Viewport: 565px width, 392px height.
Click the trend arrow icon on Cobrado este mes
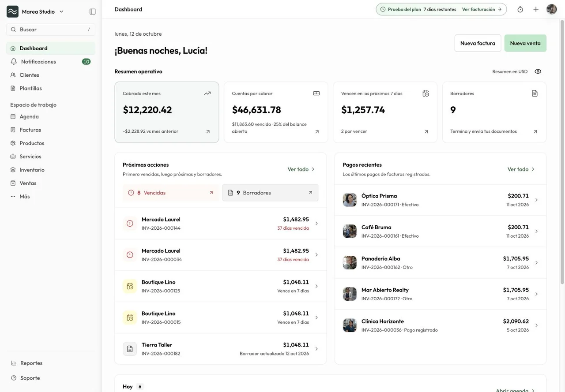click(x=207, y=93)
